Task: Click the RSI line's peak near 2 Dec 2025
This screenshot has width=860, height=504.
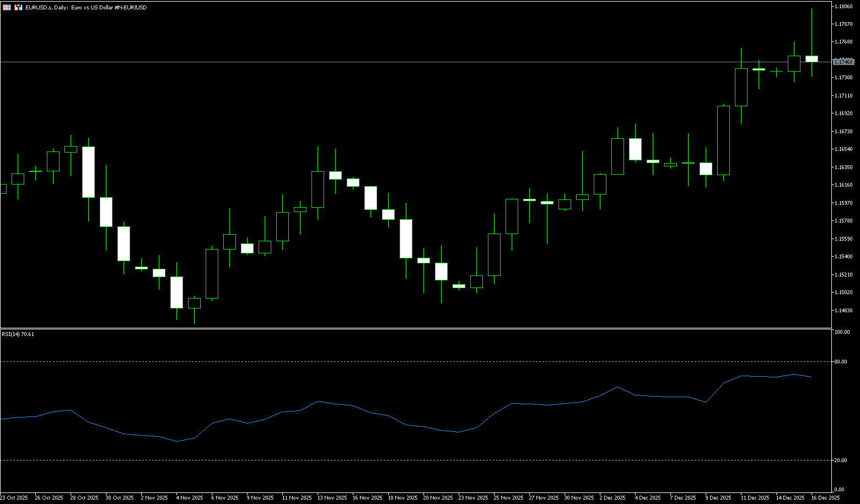Action: 617,387
